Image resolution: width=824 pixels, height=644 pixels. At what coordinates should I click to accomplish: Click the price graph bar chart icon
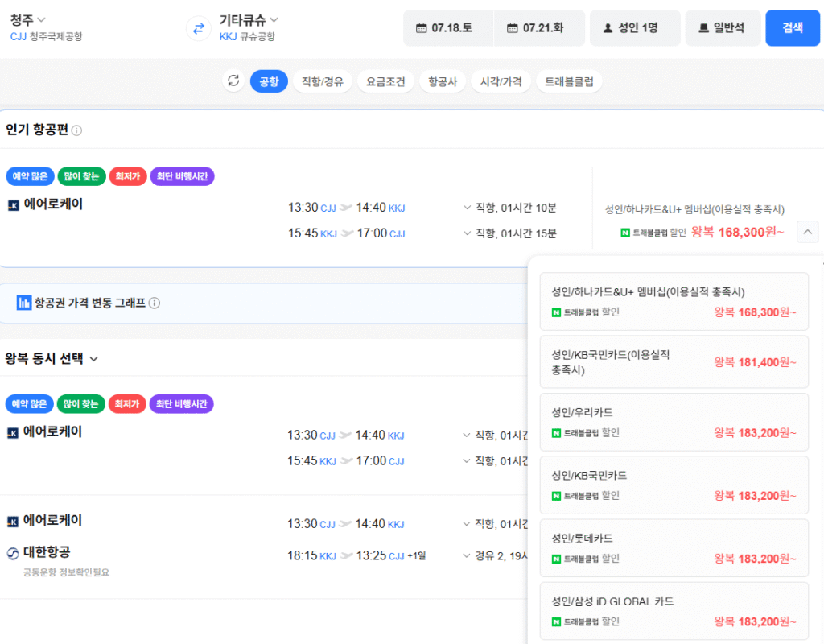pos(23,303)
